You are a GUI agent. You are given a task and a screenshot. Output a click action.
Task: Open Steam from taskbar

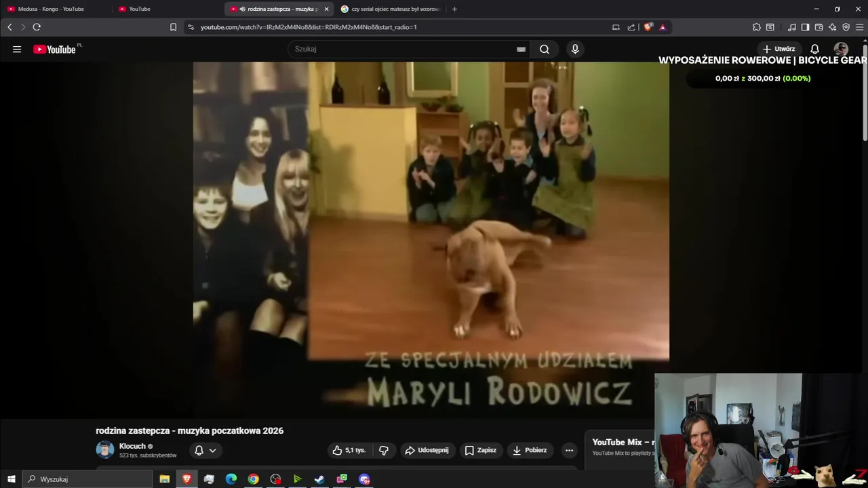[319, 479]
